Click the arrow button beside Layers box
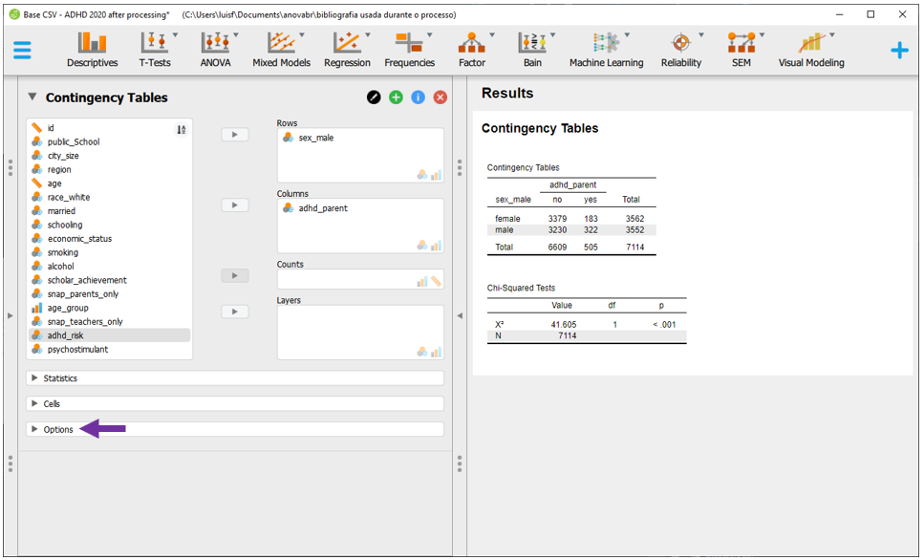This screenshot has width=924, height=560. point(234,312)
